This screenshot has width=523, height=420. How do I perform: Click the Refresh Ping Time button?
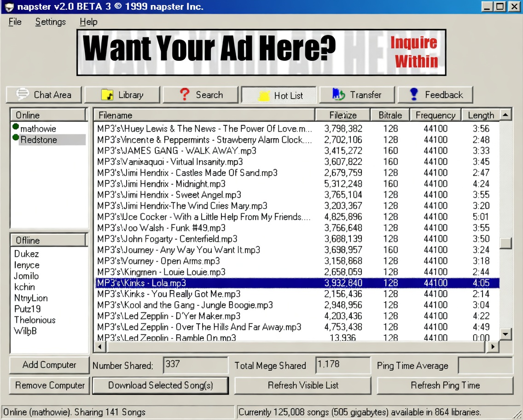pyautogui.click(x=445, y=385)
